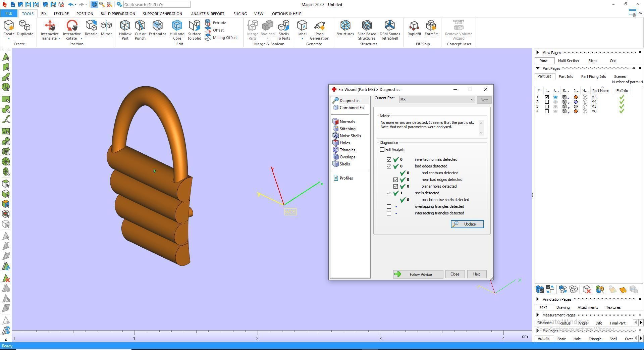
Task: Show part M4 using its eye icon
Action: click(x=555, y=102)
